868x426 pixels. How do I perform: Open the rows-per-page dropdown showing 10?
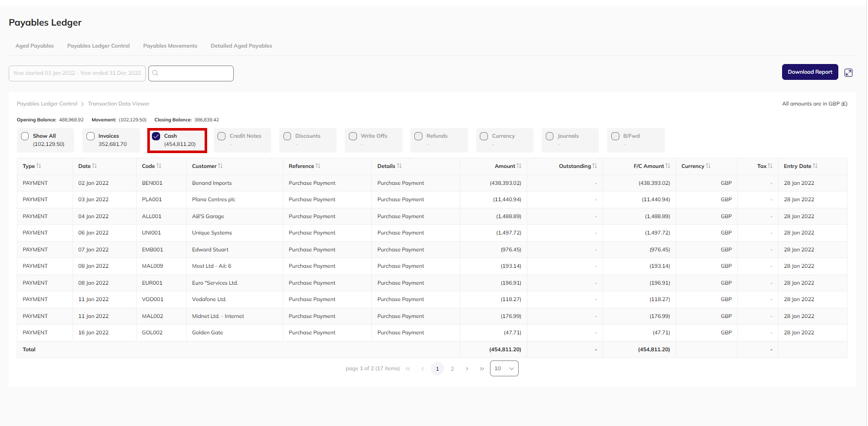(504, 369)
